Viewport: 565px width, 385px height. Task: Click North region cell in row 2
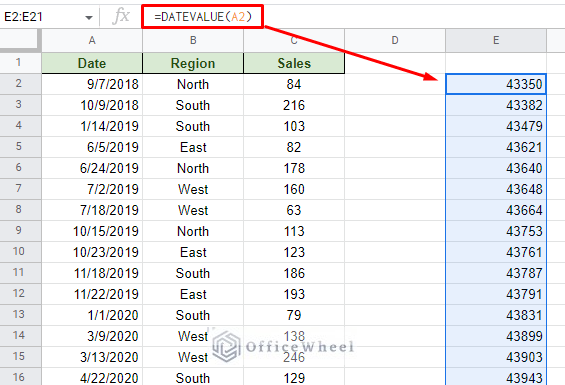coord(193,84)
